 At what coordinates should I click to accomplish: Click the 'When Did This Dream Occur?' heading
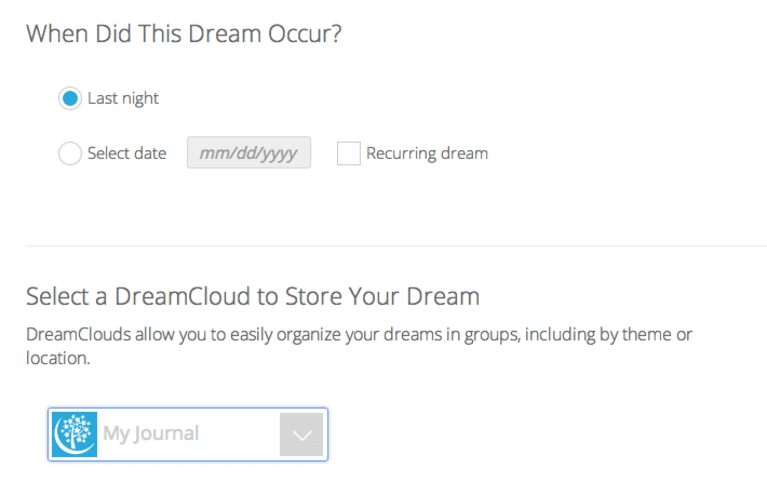coord(184,34)
